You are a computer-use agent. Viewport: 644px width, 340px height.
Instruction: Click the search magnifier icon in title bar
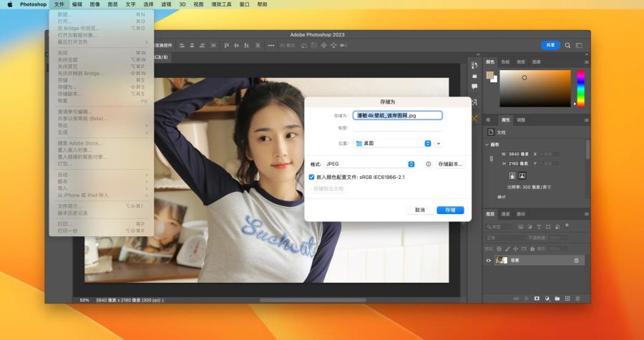click(570, 45)
